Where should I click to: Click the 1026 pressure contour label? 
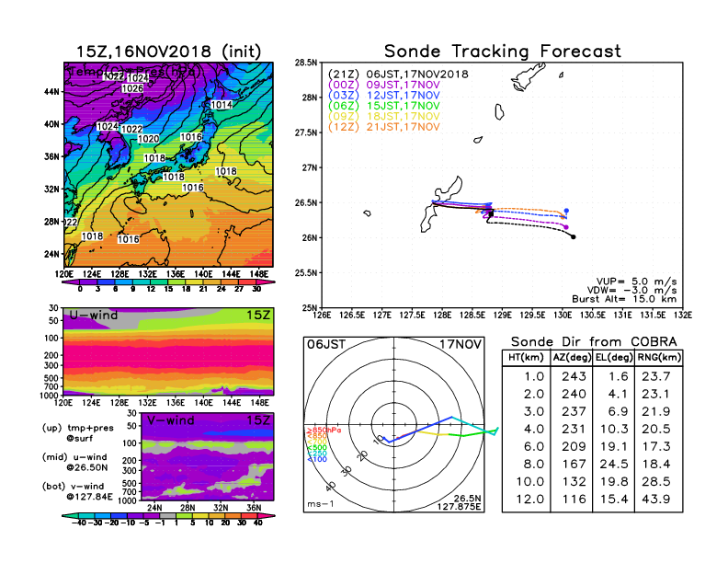[132, 88]
